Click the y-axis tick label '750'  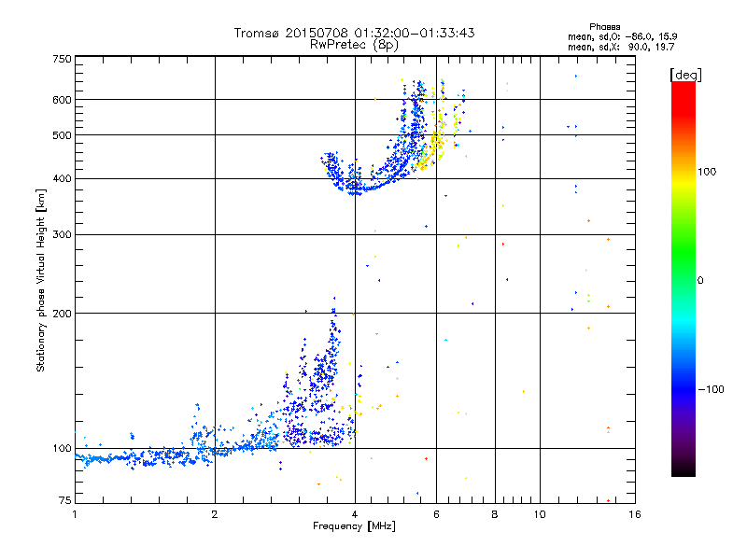pyautogui.click(x=62, y=59)
